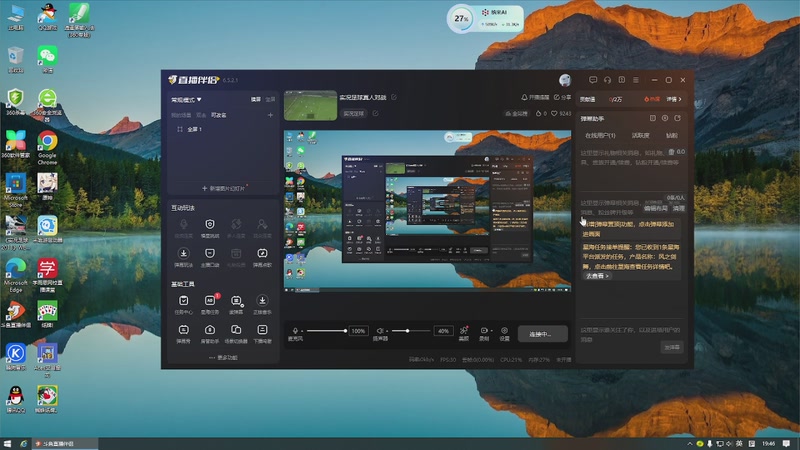Open the hamburger menu in title bar
The width and height of the screenshot is (800, 450).
tap(636, 80)
